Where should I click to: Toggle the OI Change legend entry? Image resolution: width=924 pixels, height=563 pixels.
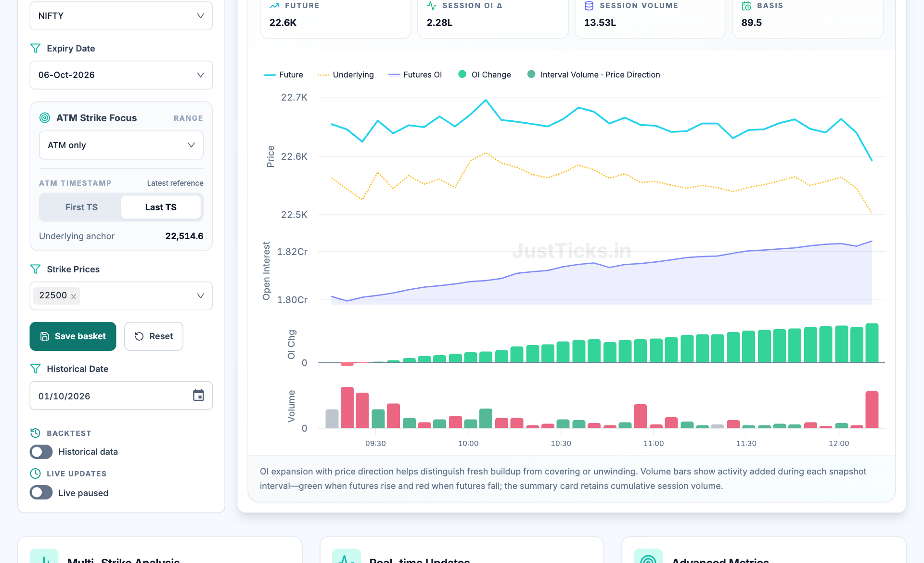pyautogui.click(x=485, y=75)
